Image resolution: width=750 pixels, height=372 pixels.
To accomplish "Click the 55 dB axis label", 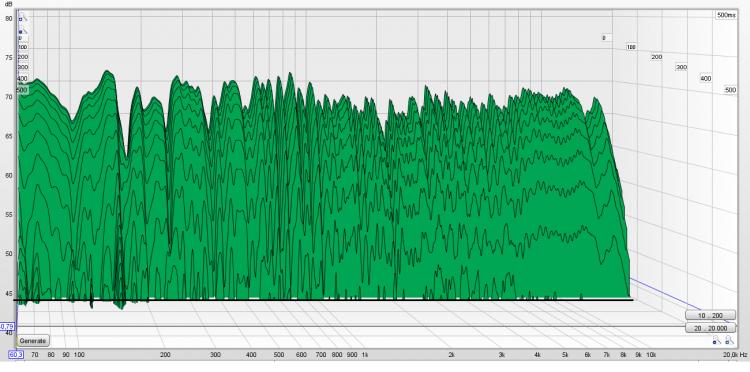I will (x=9, y=215).
